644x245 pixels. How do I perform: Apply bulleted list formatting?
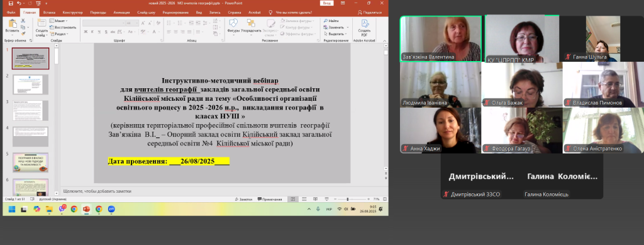(x=169, y=23)
